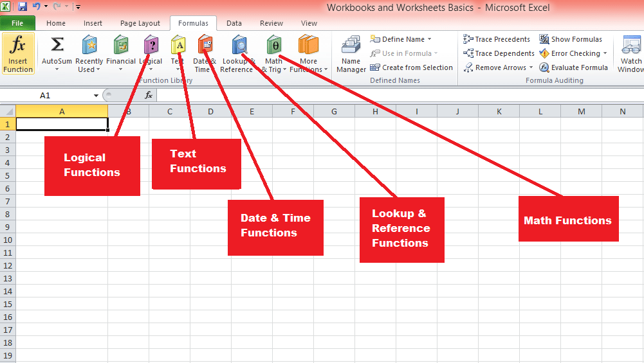The height and width of the screenshot is (363, 644).
Task: Click the Save icon in Quick Access toolbar
Action: coord(22,6)
